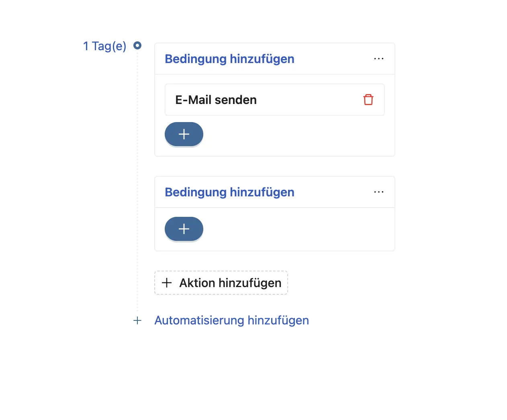Click the 1 Tag(e) delay label
Viewport: 507px width, 420px height.
104,46
